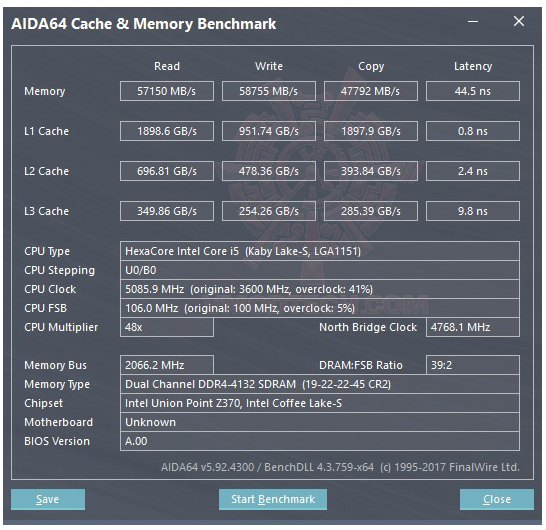This screenshot has width=546, height=530.
Task: Click CPU Multiplier value 48x
Action: [x=167, y=327]
